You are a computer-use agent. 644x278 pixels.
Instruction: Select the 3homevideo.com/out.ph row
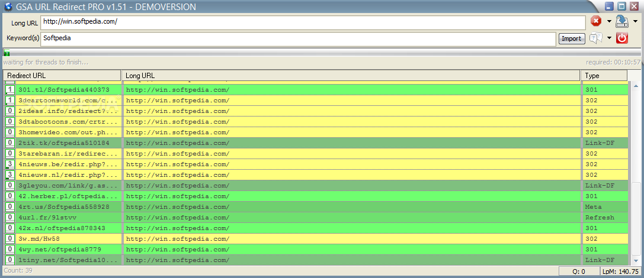316,132
